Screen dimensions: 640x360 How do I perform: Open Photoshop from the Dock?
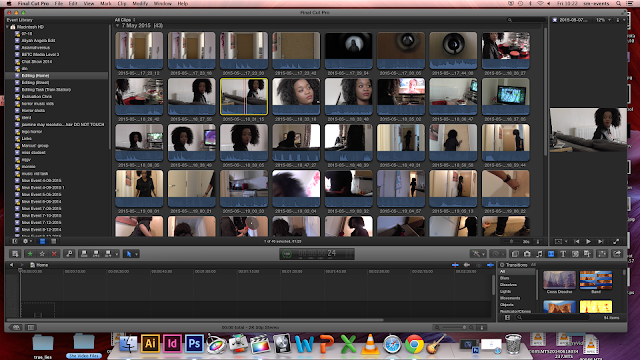[x=194, y=344]
